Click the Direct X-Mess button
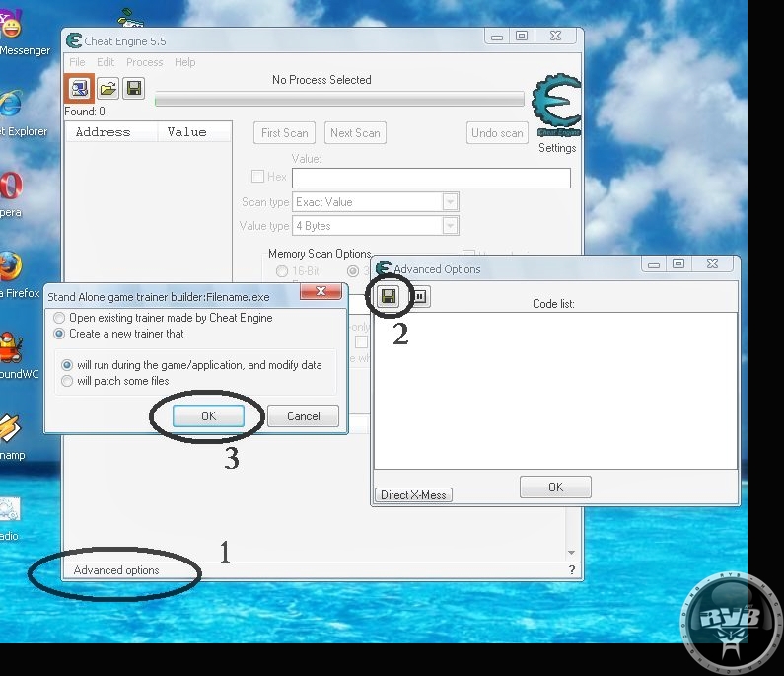Screen dimensions: 784x676 click(413, 494)
